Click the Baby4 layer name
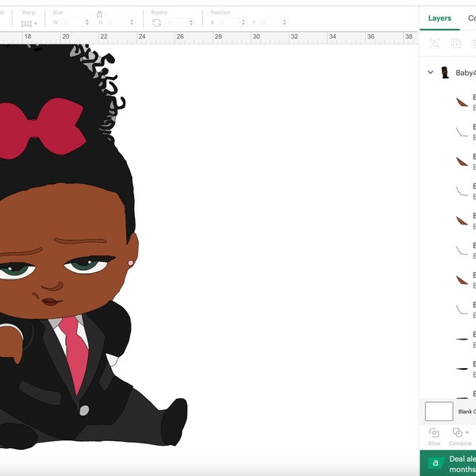The height and width of the screenshot is (476, 476). (466, 73)
